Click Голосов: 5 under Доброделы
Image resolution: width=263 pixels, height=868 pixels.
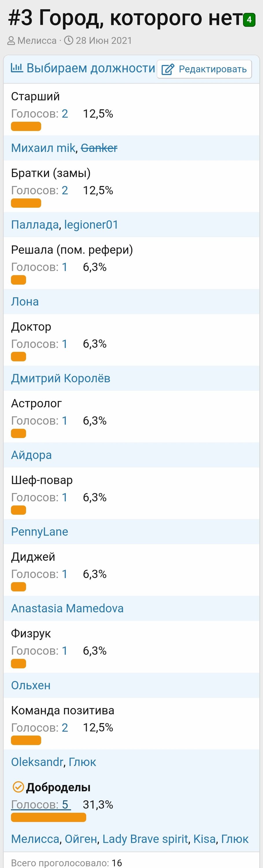(41, 805)
